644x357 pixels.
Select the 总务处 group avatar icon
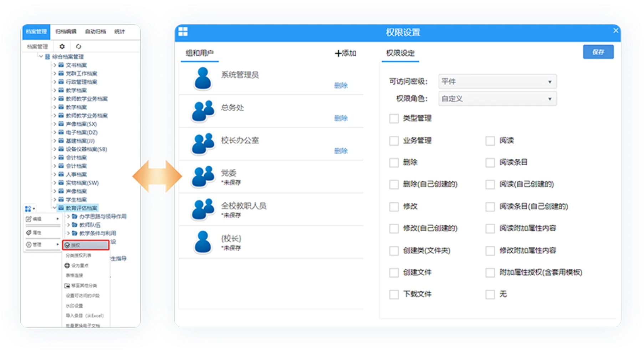pos(203,111)
